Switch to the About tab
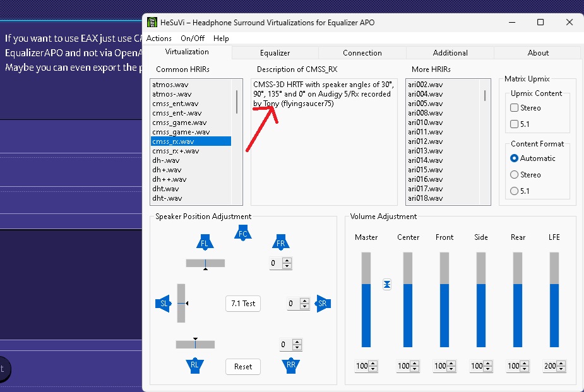This screenshot has height=392, width=584. pyautogui.click(x=538, y=53)
